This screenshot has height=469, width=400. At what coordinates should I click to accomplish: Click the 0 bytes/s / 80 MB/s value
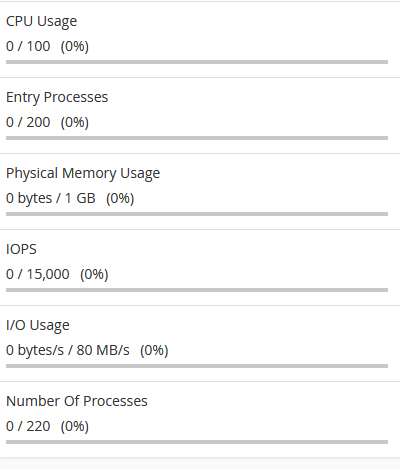68,350
